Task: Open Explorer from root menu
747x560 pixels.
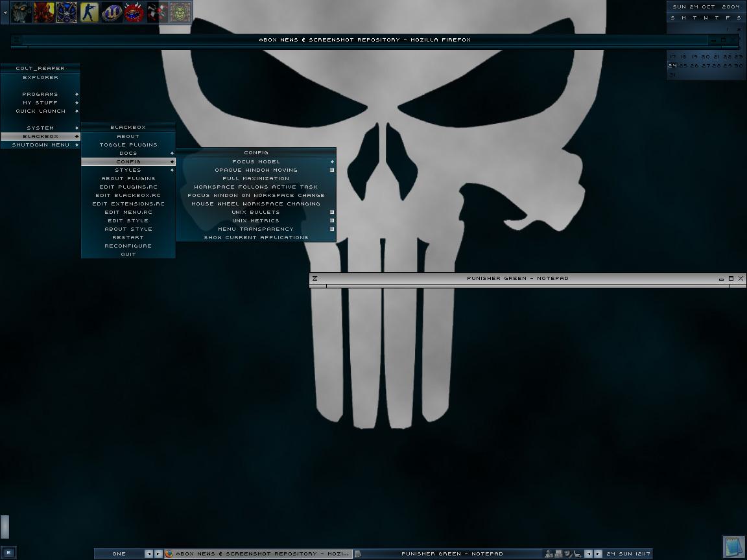Action: (x=40, y=77)
